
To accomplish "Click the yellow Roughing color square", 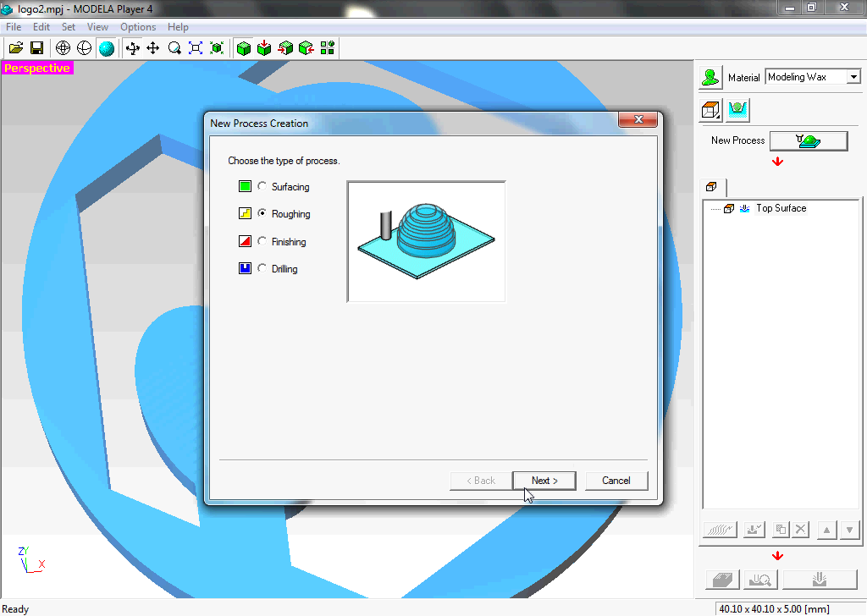I will point(245,213).
